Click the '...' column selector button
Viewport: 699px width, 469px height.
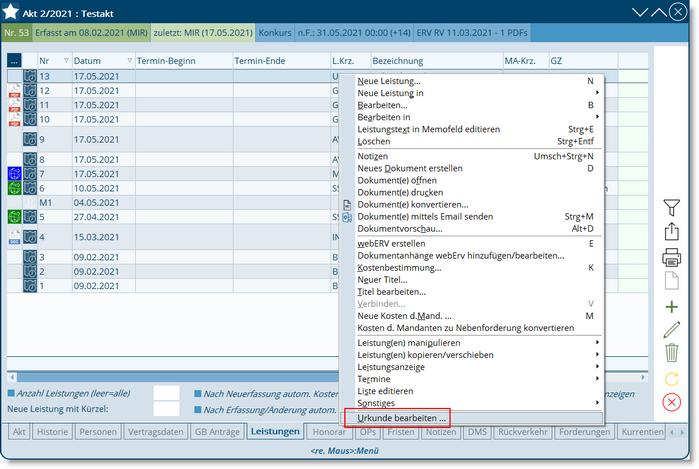point(14,61)
